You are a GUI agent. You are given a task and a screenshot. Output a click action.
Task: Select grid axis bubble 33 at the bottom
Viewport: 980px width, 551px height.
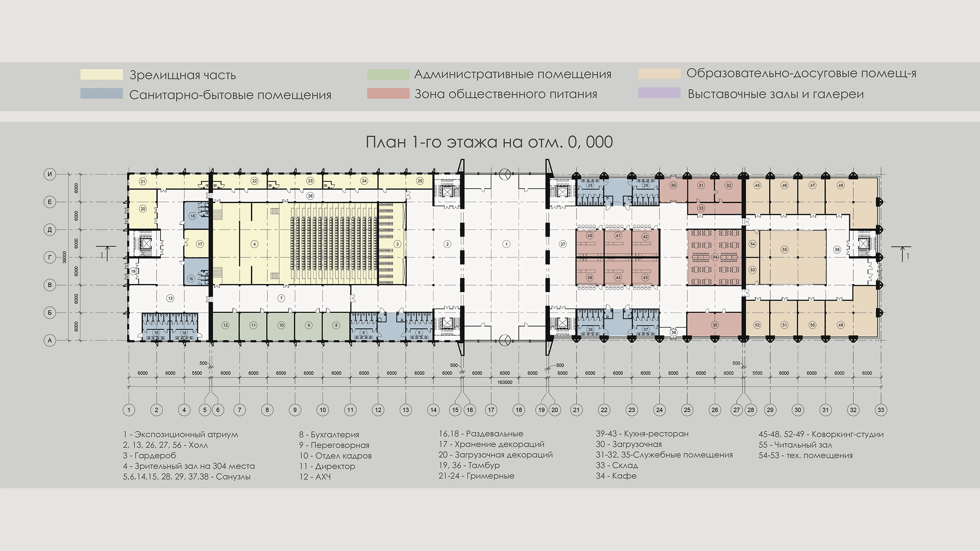[x=881, y=410]
